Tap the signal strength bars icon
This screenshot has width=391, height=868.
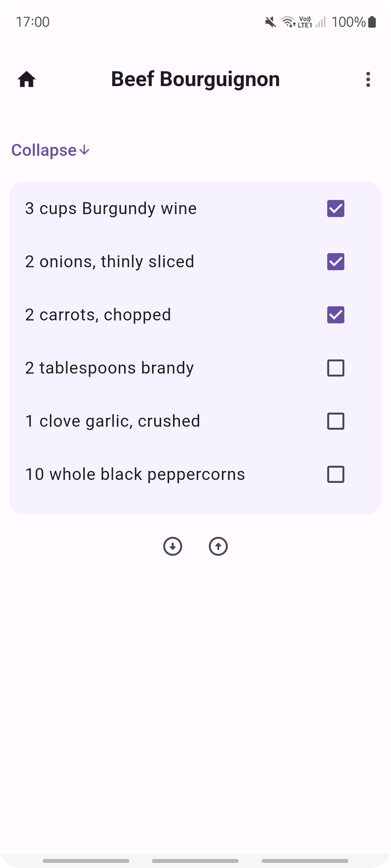320,22
